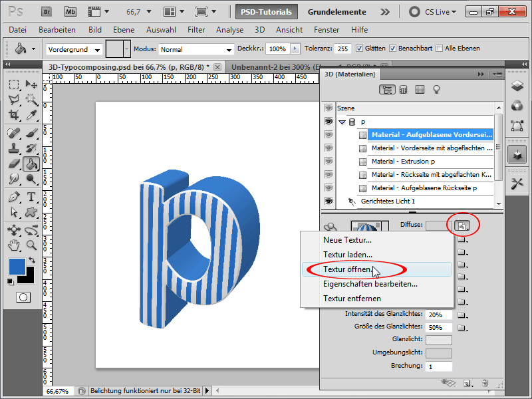The width and height of the screenshot is (532, 399).
Task: Open the Ebene menu
Action: pos(124,30)
